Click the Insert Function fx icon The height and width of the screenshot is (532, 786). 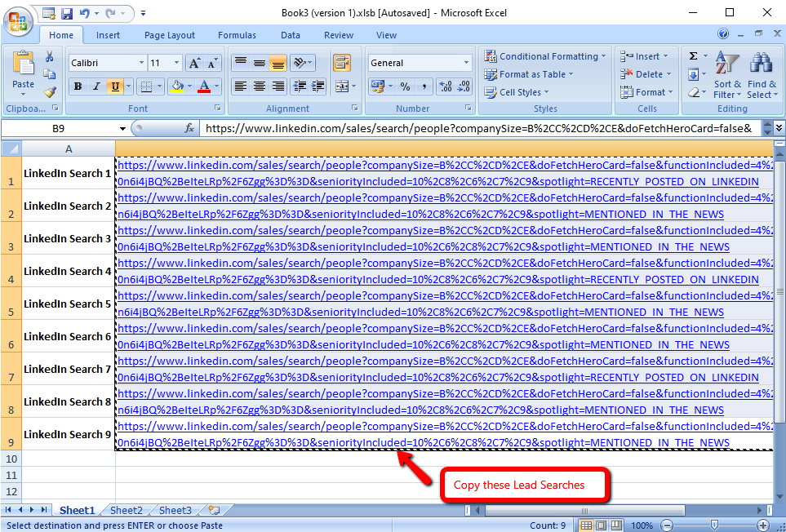[189, 128]
